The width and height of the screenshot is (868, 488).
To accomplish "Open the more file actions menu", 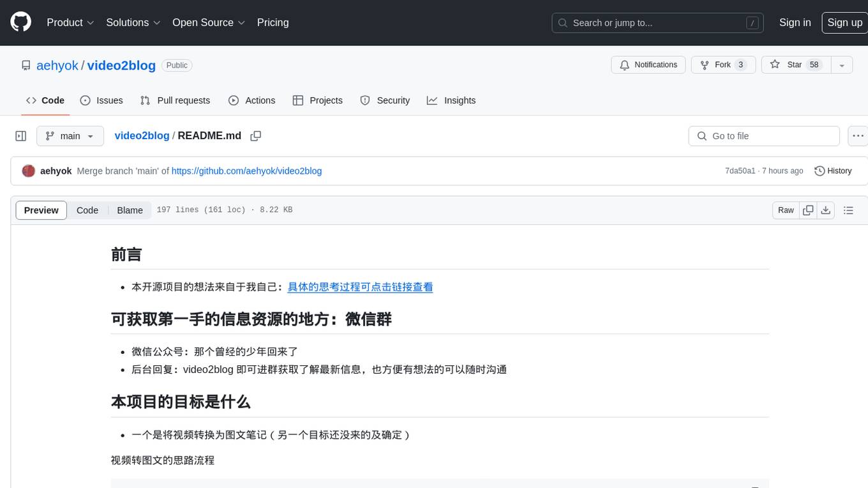I will 858,136.
